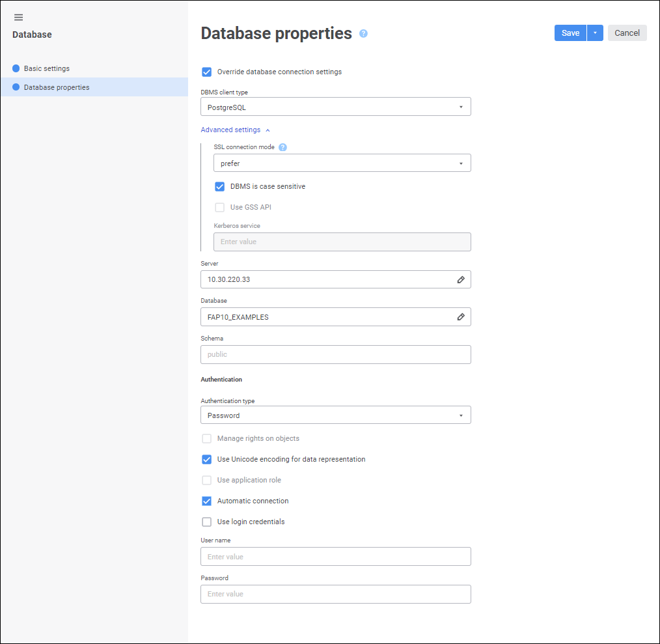660x644 pixels.
Task: Click the Cancel button
Action: [627, 33]
